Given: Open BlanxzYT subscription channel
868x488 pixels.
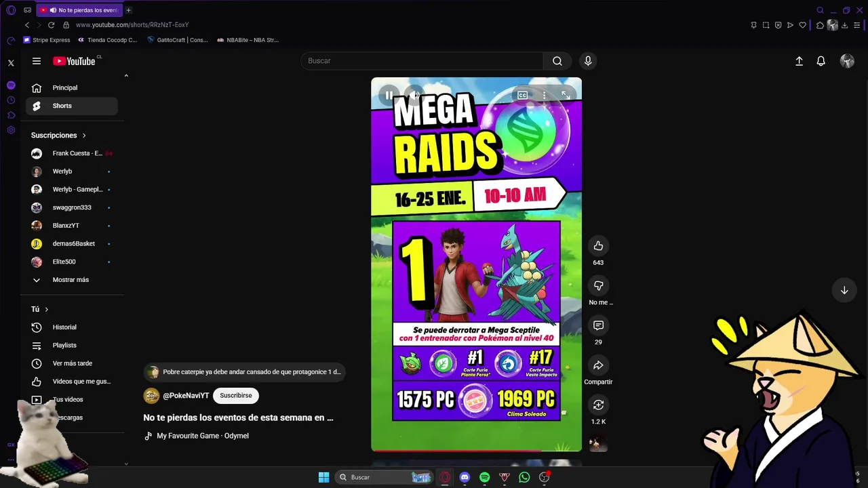Looking at the screenshot, I should click(x=72, y=226).
